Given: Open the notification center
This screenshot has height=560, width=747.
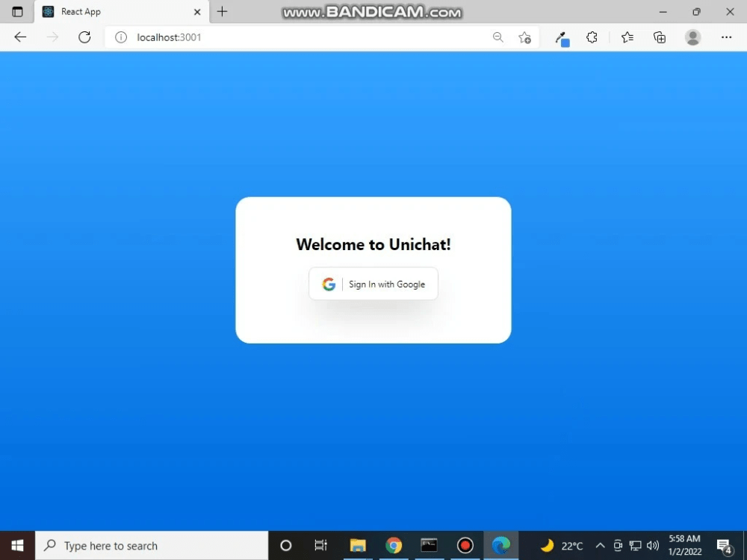Looking at the screenshot, I should [724, 546].
